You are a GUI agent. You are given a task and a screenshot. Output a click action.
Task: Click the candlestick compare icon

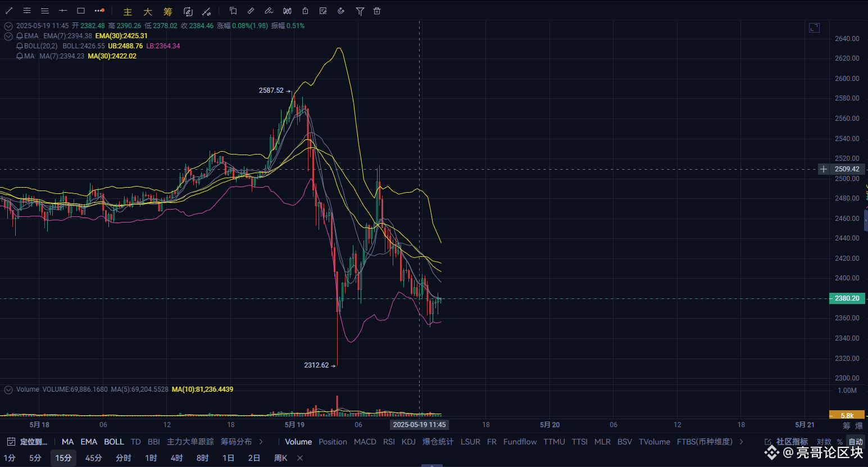pos(287,11)
